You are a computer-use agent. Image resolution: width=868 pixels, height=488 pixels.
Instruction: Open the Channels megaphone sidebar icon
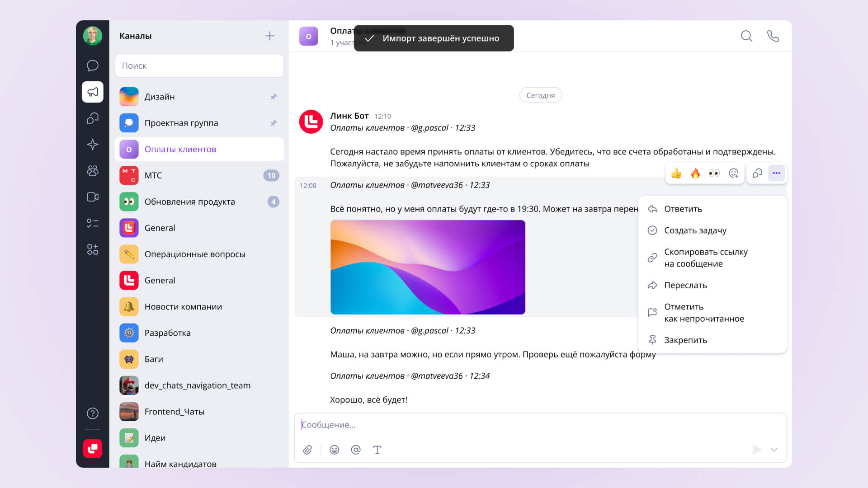93,92
